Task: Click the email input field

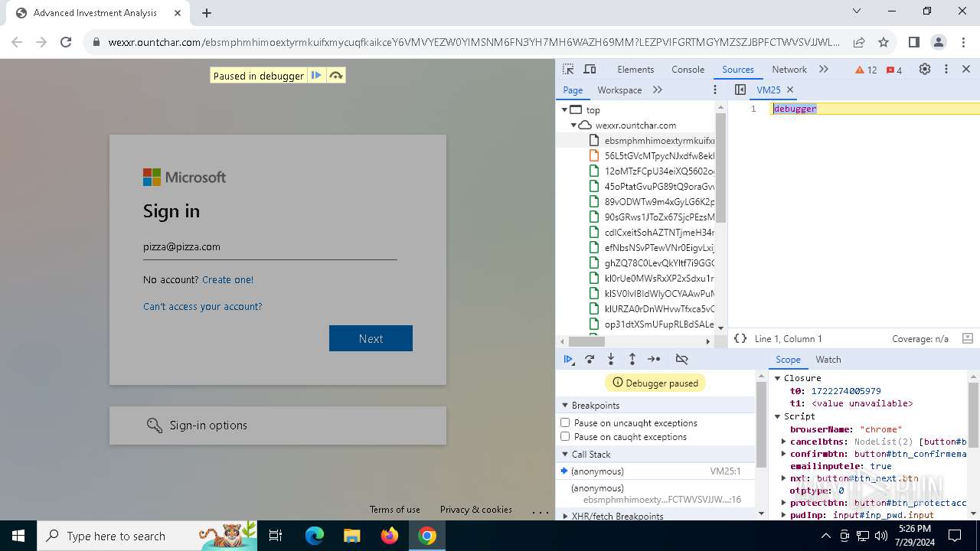Action: tap(270, 247)
